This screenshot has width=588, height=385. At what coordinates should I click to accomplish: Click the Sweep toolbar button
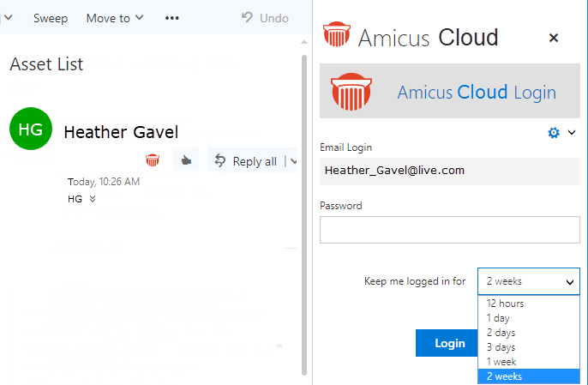click(51, 18)
